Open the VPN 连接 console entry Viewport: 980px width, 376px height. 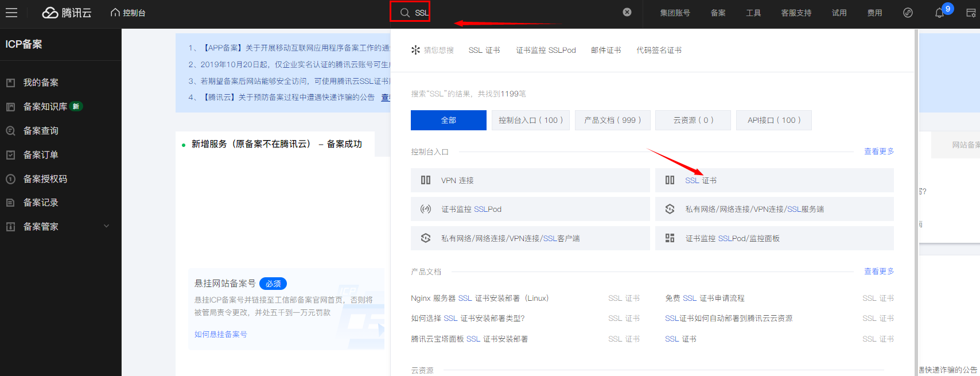[x=457, y=180]
